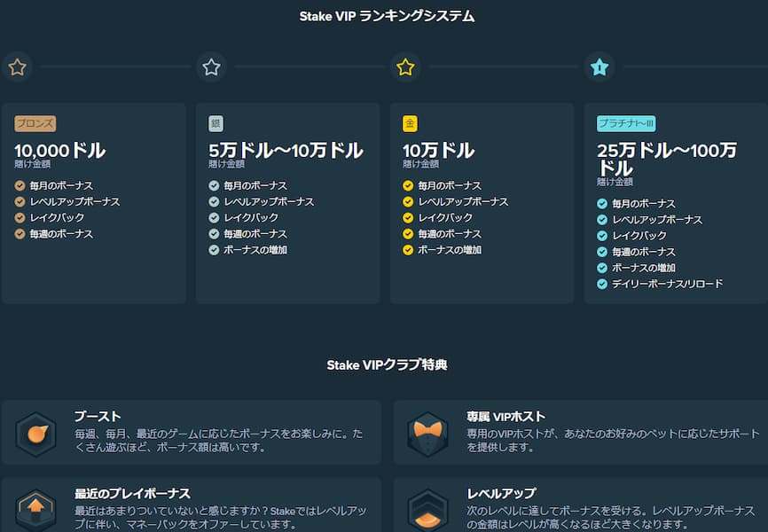Click platinum check icon beside レイクバック
This screenshot has height=532, width=768.
pyautogui.click(x=602, y=236)
